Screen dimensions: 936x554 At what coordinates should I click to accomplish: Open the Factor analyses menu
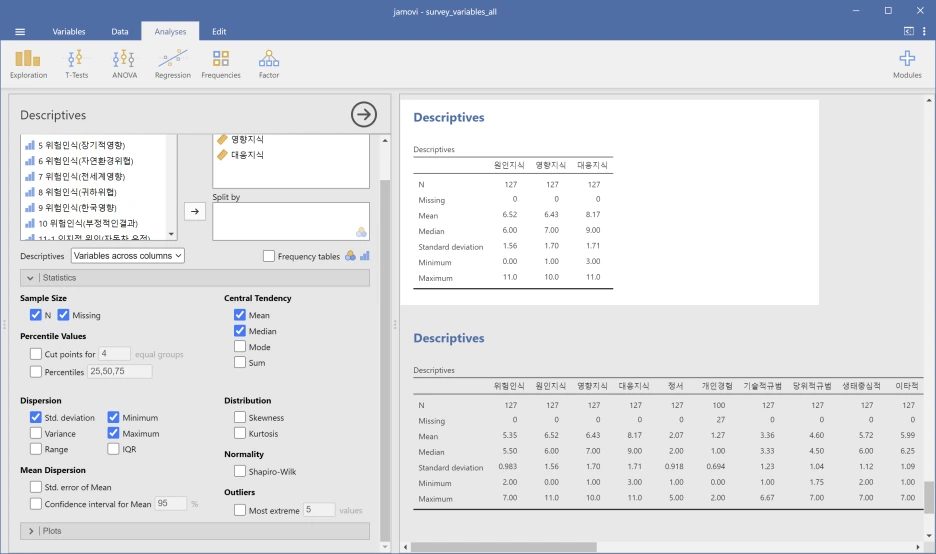click(269, 64)
